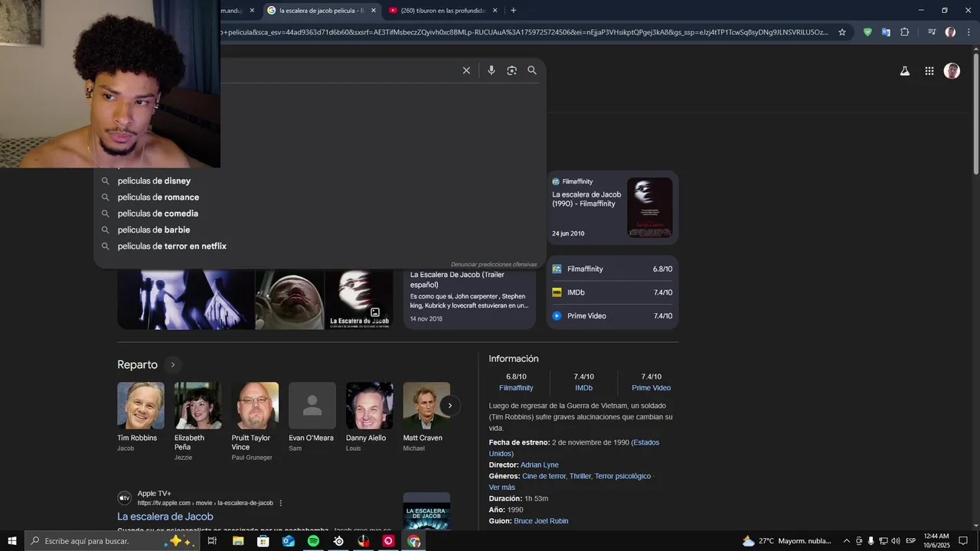The width and height of the screenshot is (980, 551).
Task: Open the green shield extension in toolbar
Action: pyautogui.click(x=867, y=32)
